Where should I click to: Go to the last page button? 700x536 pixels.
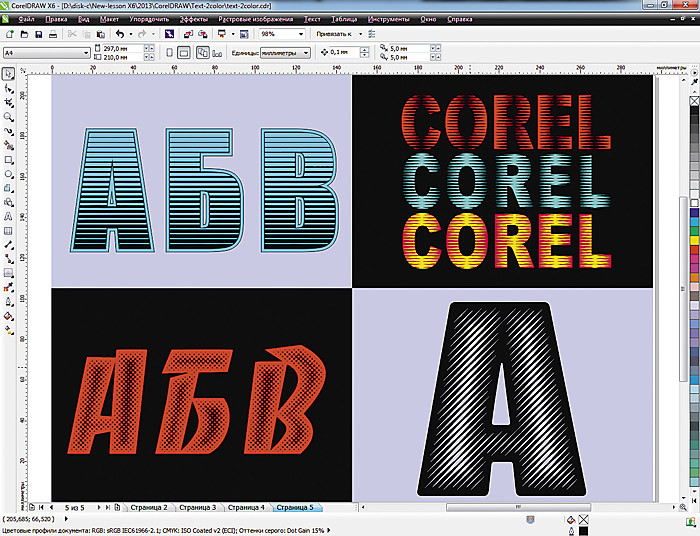[108, 507]
